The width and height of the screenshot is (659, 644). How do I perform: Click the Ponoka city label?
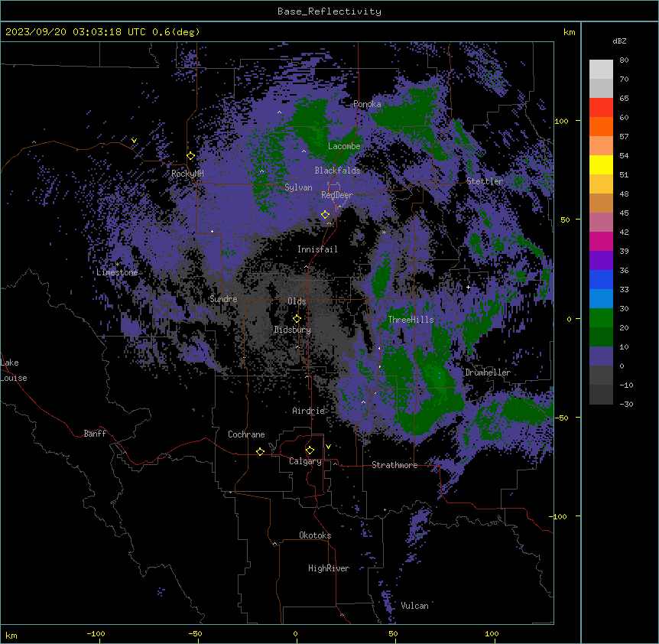367,104
